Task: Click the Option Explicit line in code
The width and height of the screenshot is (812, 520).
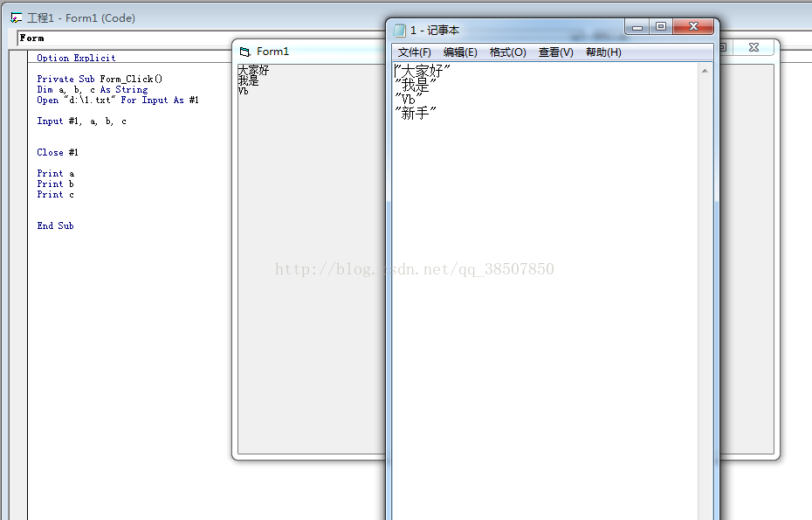Action: click(76, 58)
